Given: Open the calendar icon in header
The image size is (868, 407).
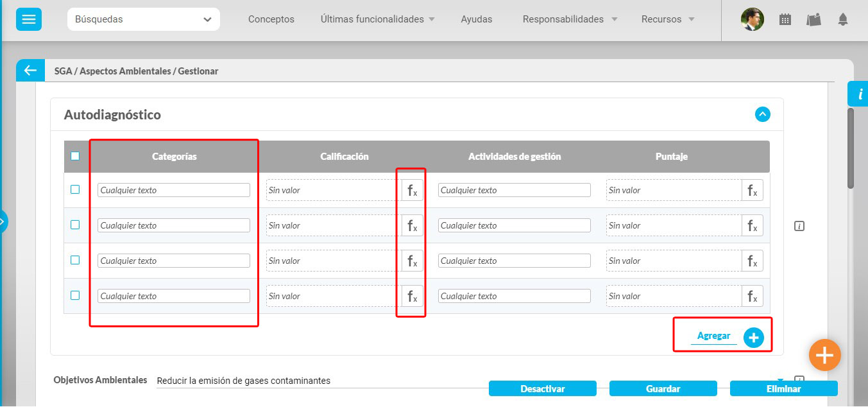Looking at the screenshot, I should pos(785,19).
